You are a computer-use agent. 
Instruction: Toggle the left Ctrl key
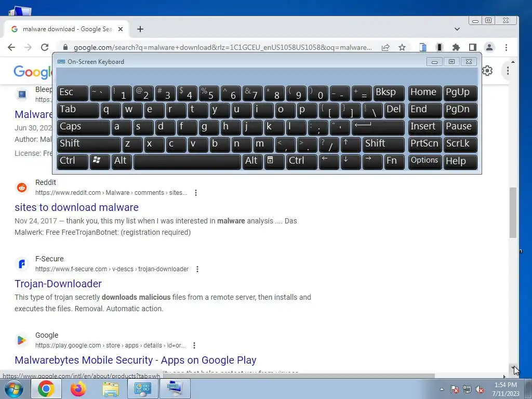73,162
